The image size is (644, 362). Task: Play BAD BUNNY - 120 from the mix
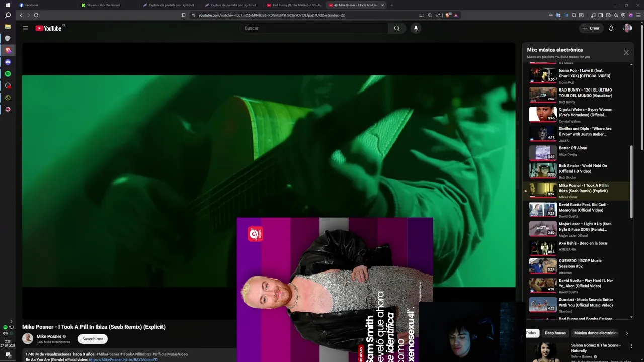click(576, 95)
